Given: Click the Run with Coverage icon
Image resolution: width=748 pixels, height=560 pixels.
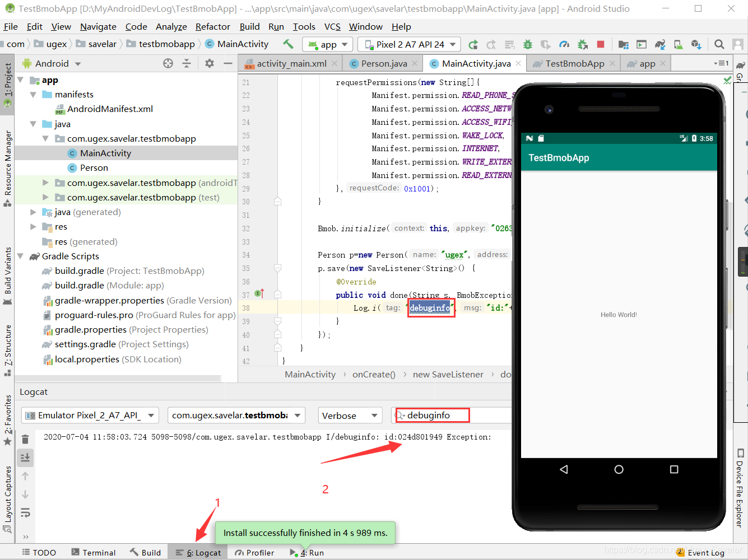Looking at the screenshot, I should click(x=546, y=44).
